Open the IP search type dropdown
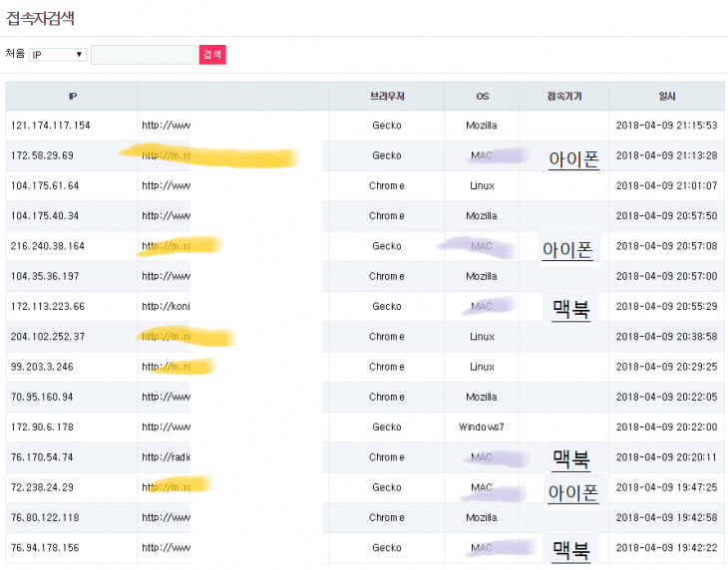The width and height of the screenshot is (728, 570). 58,55
